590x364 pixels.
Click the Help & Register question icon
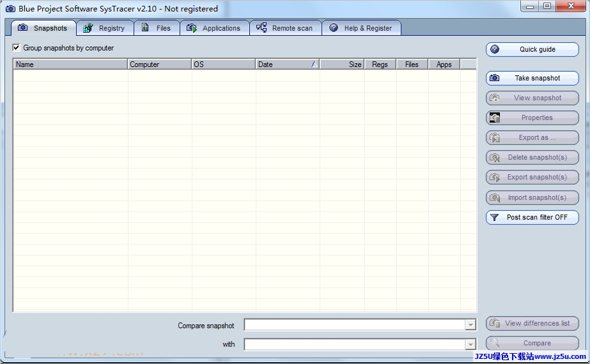[x=334, y=27]
